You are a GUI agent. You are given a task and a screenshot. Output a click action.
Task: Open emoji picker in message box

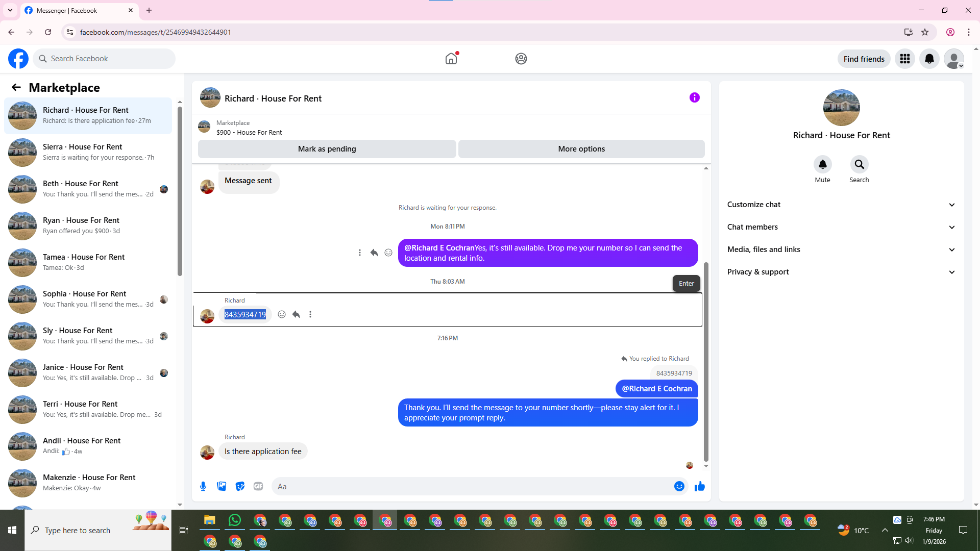point(679,486)
